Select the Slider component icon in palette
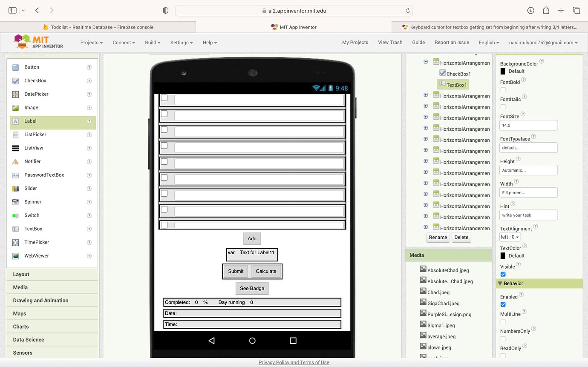Screen dimensions: 588x367 click(x=16, y=189)
